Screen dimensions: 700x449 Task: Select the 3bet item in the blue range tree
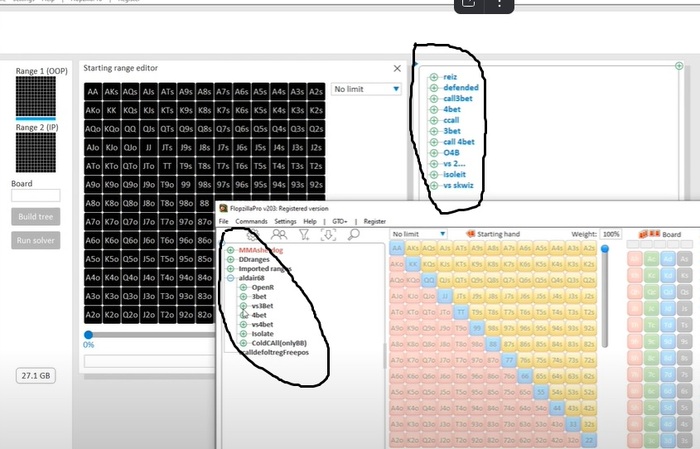point(452,131)
